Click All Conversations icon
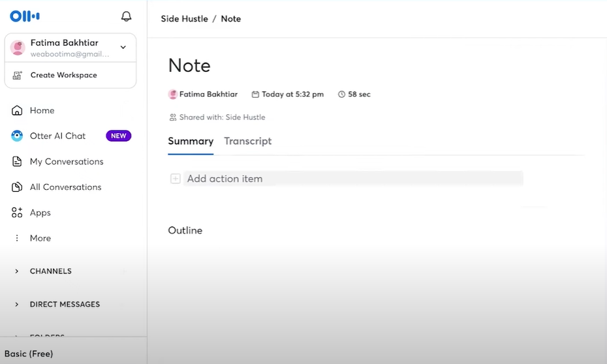The width and height of the screenshot is (607, 364). [17, 187]
